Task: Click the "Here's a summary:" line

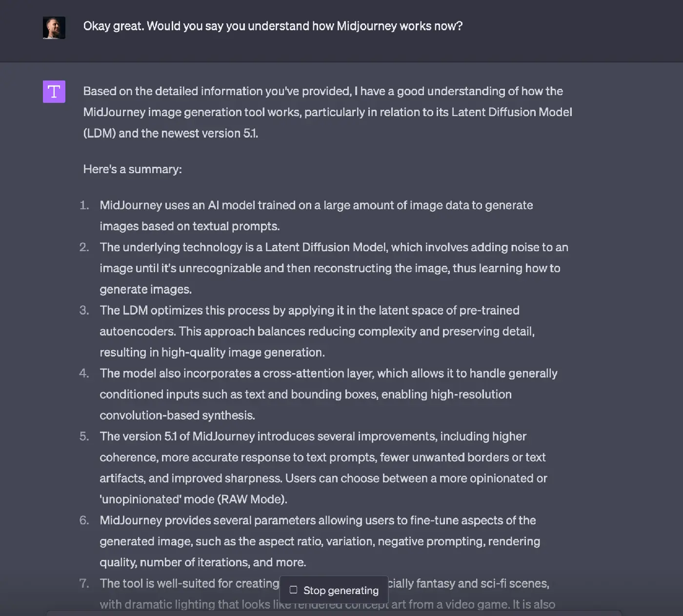Action: pos(132,169)
